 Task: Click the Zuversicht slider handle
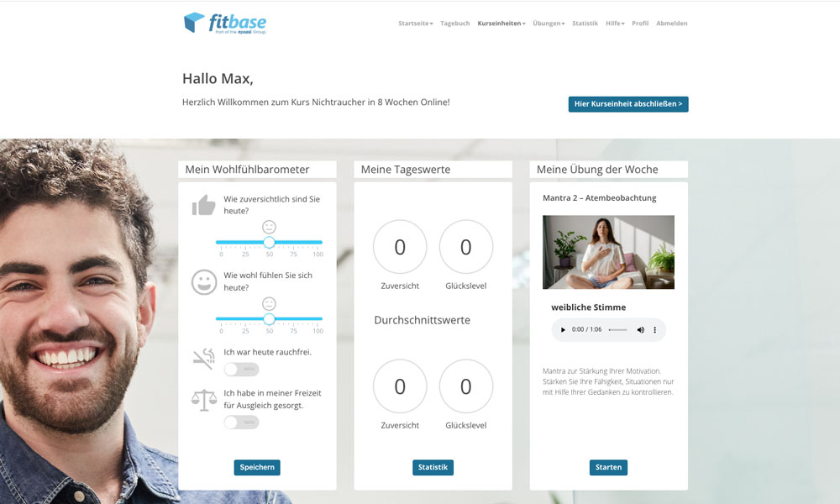coord(270,243)
